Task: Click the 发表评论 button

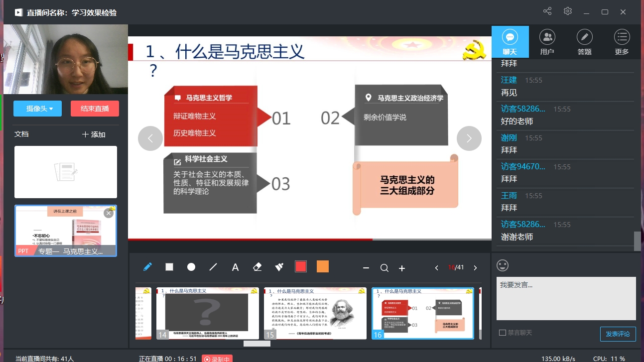Action: click(618, 334)
